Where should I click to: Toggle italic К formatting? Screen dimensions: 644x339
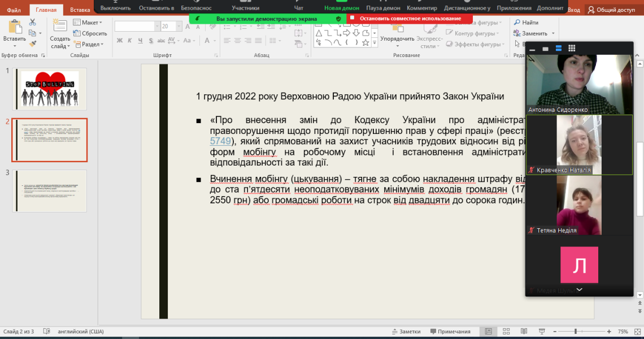pos(130,40)
